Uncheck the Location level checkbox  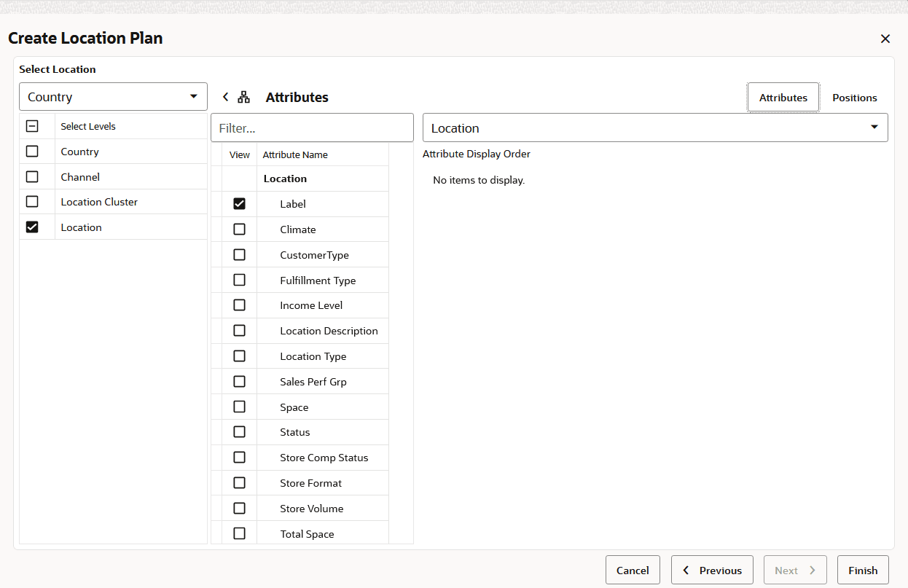tap(32, 227)
